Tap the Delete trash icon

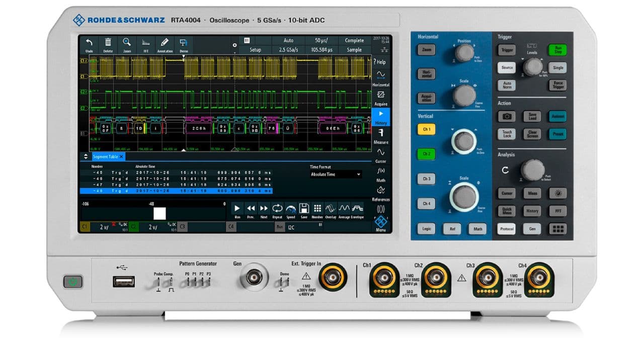pos(108,45)
